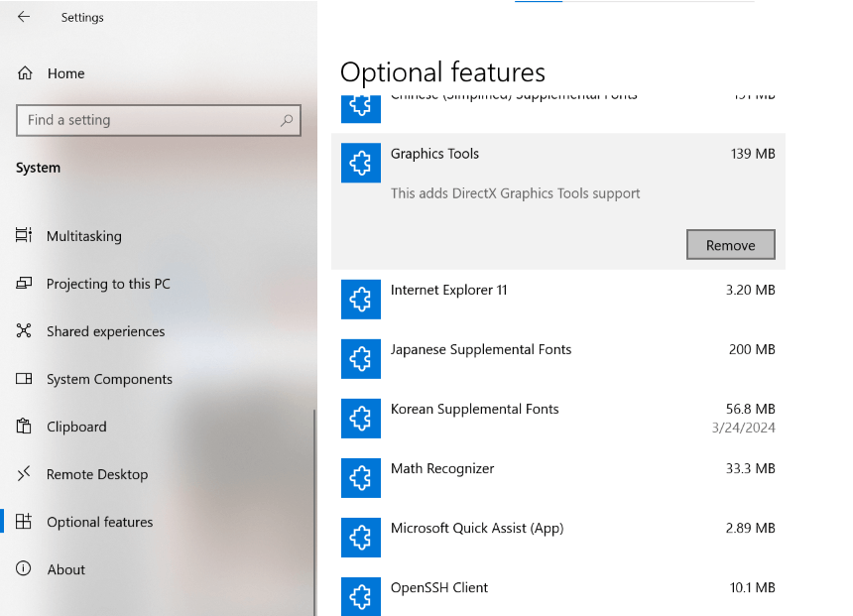The width and height of the screenshot is (853, 616).
Task: Click the back arrow in Settings
Action: click(x=24, y=17)
